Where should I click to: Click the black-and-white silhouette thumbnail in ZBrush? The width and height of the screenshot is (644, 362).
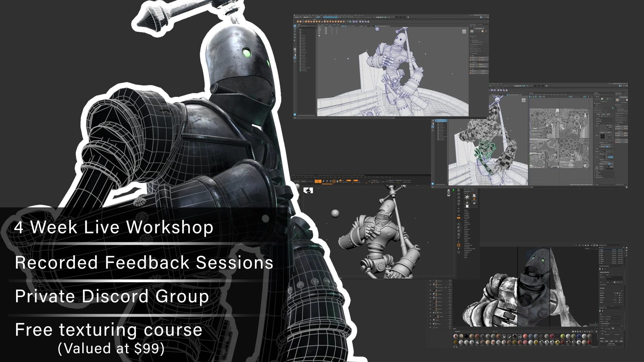308,190
